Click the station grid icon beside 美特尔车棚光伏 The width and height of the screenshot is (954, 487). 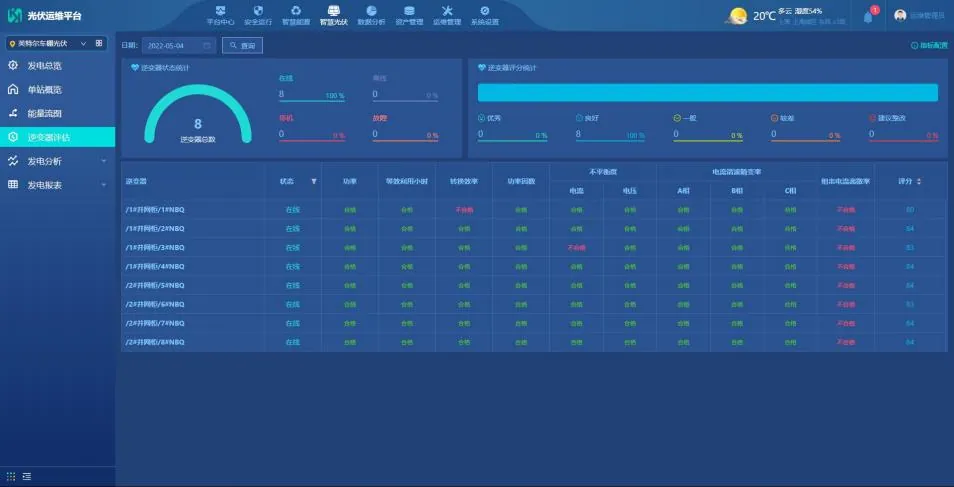point(99,44)
